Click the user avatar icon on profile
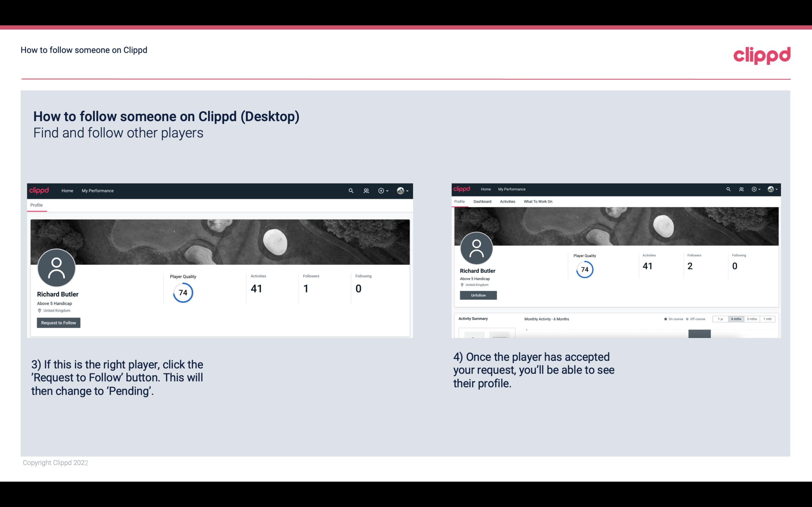This screenshot has width=812, height=507. (x=57, y=268)
